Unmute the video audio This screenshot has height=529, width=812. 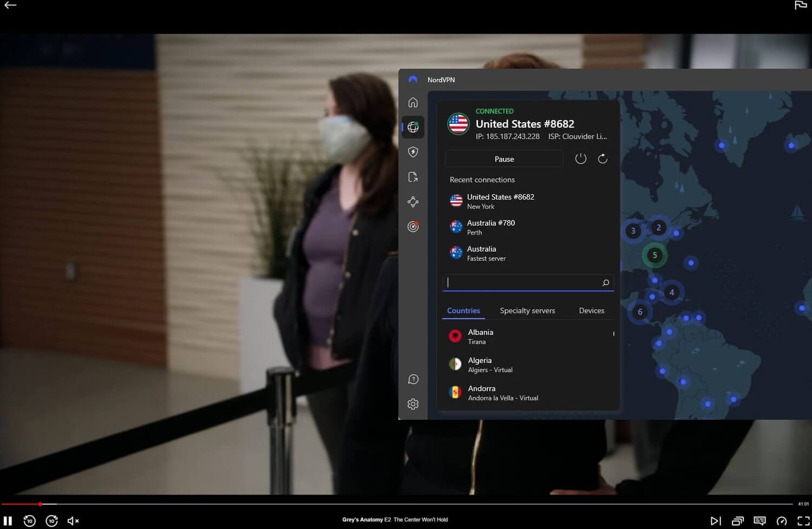pyautogui.click(x=73, y=520)
